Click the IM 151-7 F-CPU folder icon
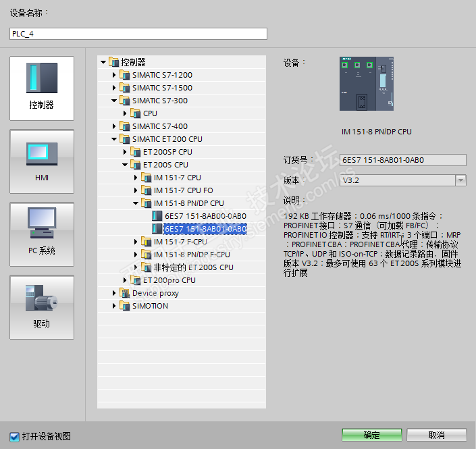 (x=147, y=242)
